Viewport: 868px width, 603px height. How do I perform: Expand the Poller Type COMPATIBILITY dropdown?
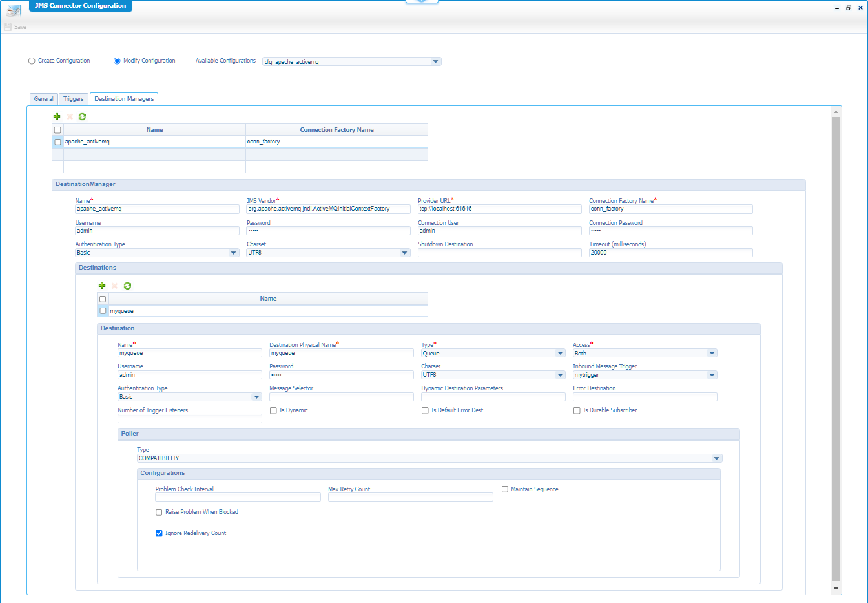point(716,458)
